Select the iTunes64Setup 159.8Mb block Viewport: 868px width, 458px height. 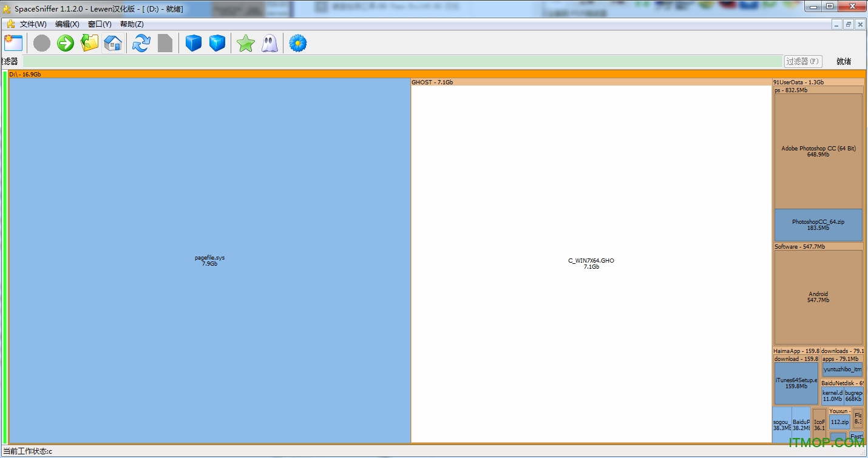pos(796,383)
